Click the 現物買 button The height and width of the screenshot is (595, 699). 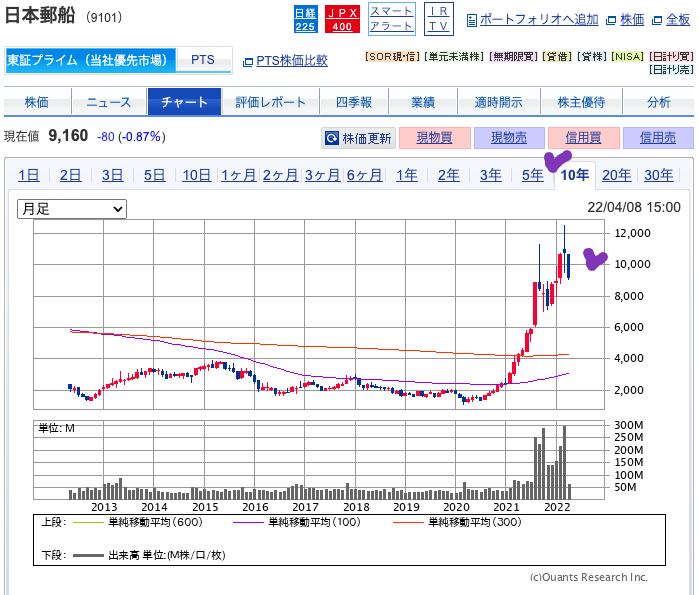coord(435,138)
